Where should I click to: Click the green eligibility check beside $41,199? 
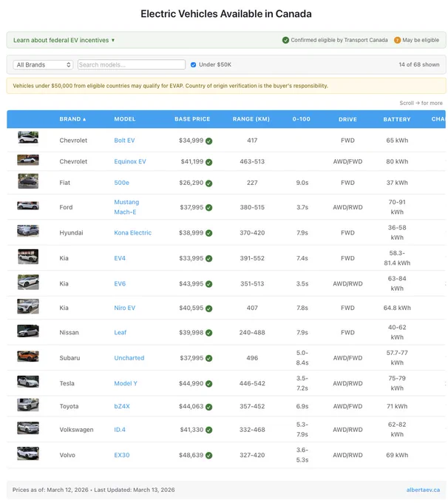pos(208,162)
